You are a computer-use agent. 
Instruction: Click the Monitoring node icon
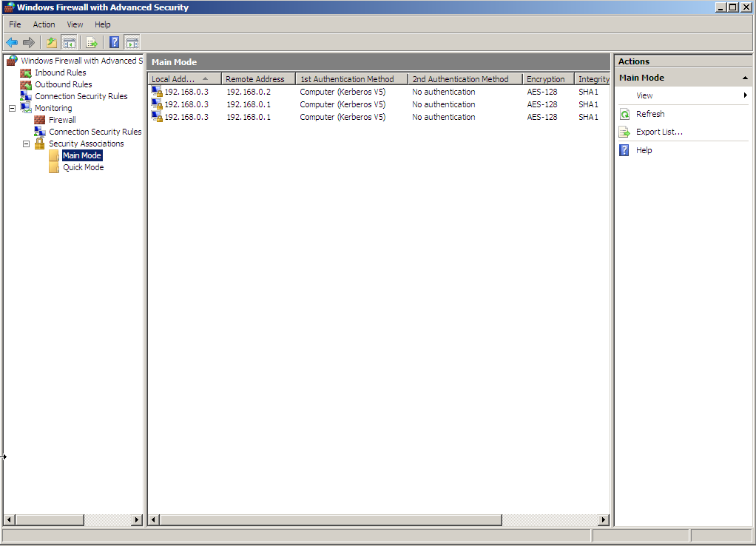[x=26, y=108]
